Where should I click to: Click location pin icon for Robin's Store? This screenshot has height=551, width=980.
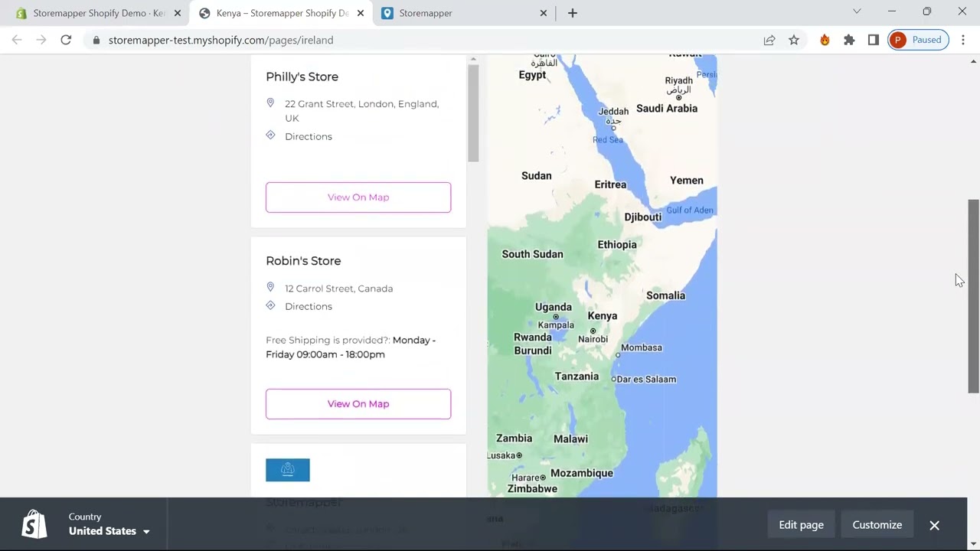270,287
